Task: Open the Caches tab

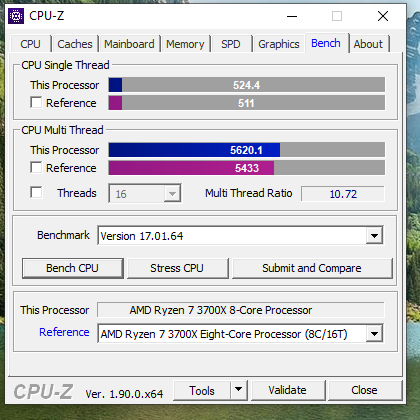Action: click(75, 44)
